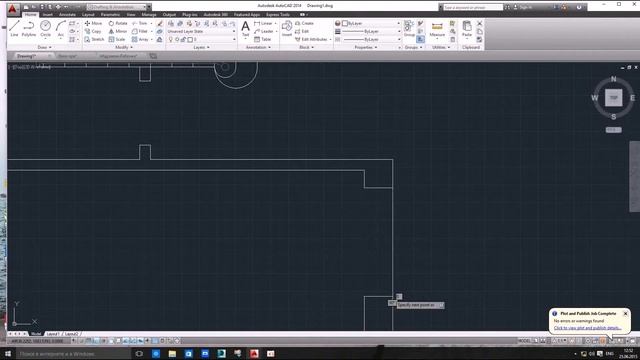Open the WCS menu below ViewCube
640x360 pixels.
tap(613, 130)
